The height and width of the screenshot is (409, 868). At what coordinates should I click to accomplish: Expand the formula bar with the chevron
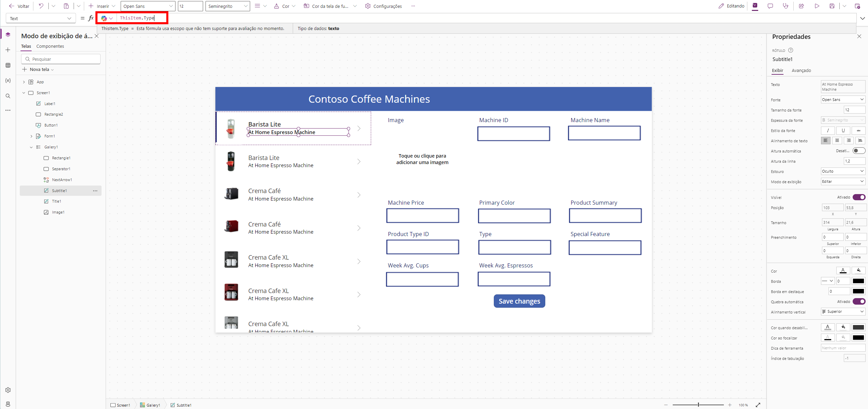(863, 18)
